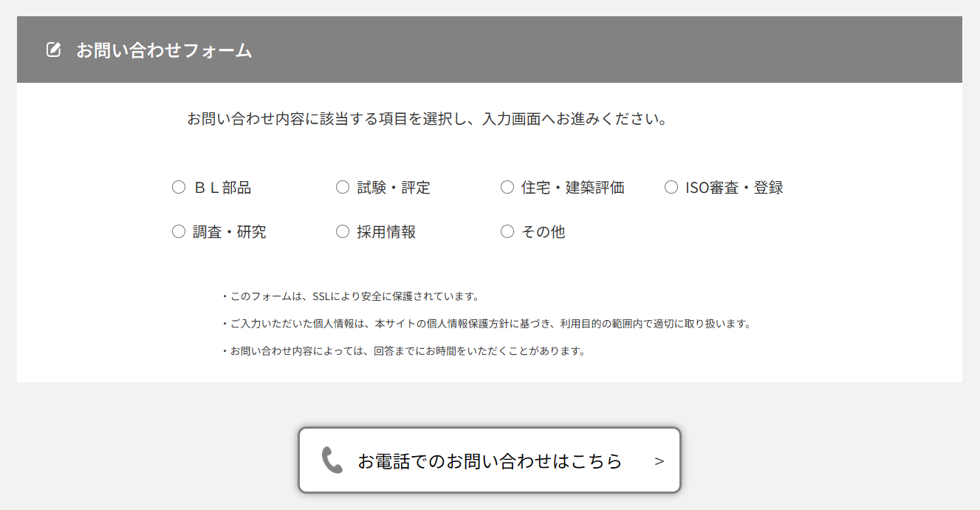This screenshot has width=980, height=510.
Task: Pick the 調査・研究 radio button
Action: (x=179, y=232)
